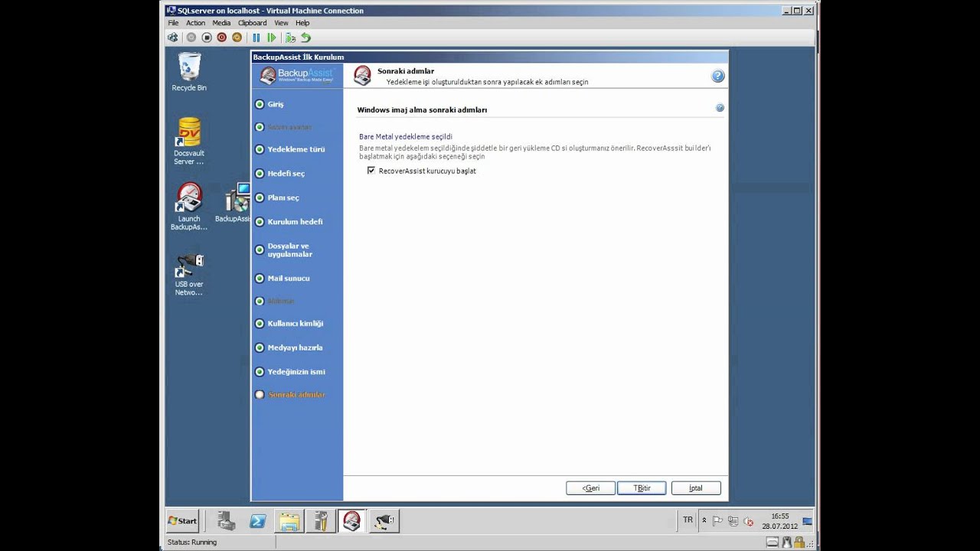Click the Start VM toolbar button
This screenshot has height=551, width=980.
click(191, 37)
